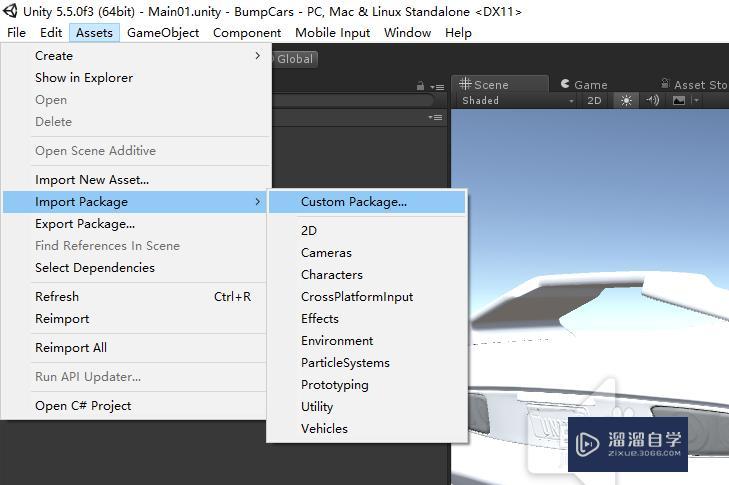
Task: Open the Mobile Input menu
Action: point(332,33)
